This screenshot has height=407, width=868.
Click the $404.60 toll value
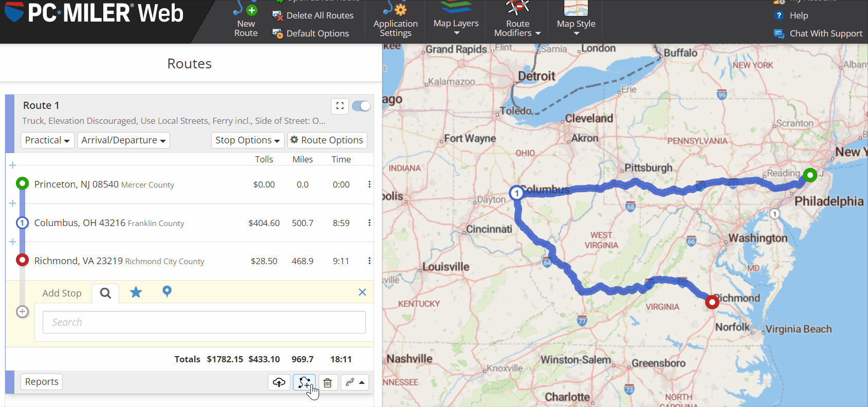(x=264, y=223)
